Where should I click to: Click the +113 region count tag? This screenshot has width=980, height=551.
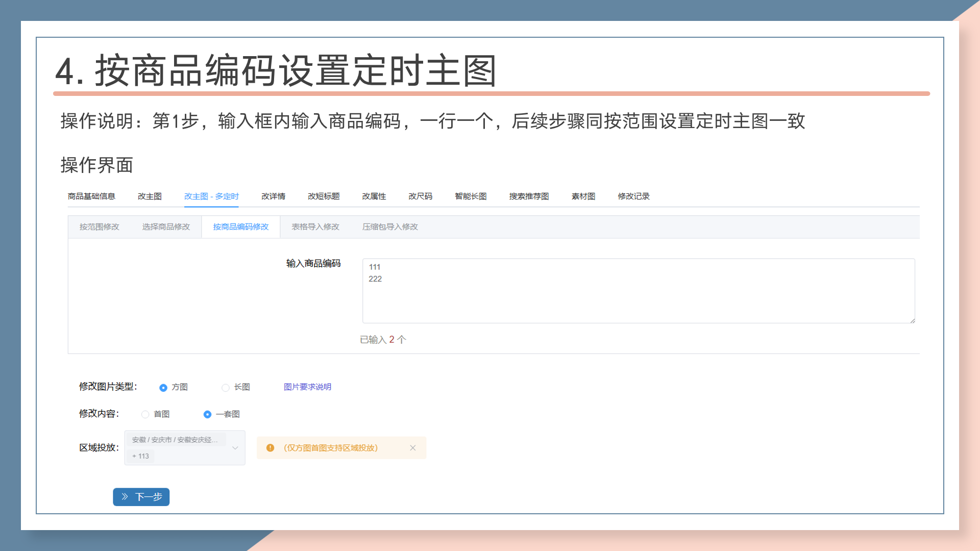[140, 456]
